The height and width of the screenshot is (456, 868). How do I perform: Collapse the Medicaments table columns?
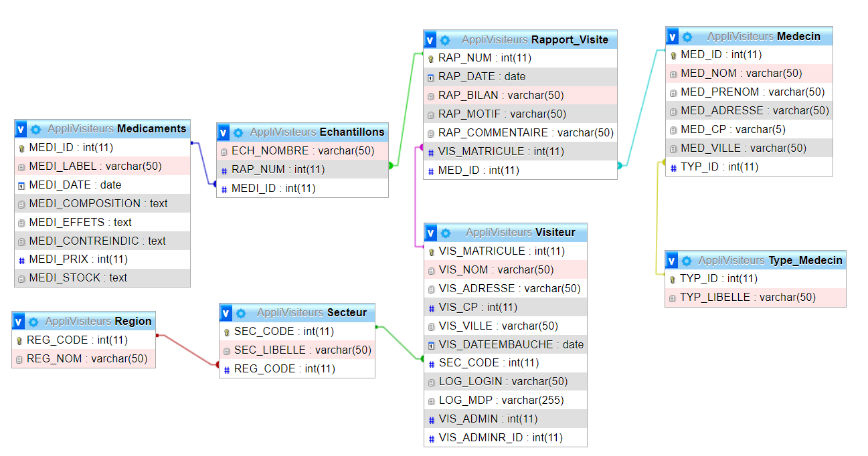pyautogui.click(x=21, y=129)
